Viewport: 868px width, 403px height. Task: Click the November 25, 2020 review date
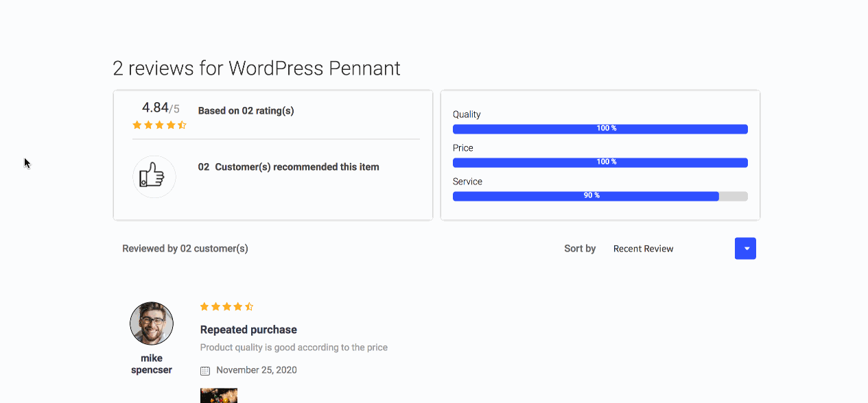[x=256, y=370]
